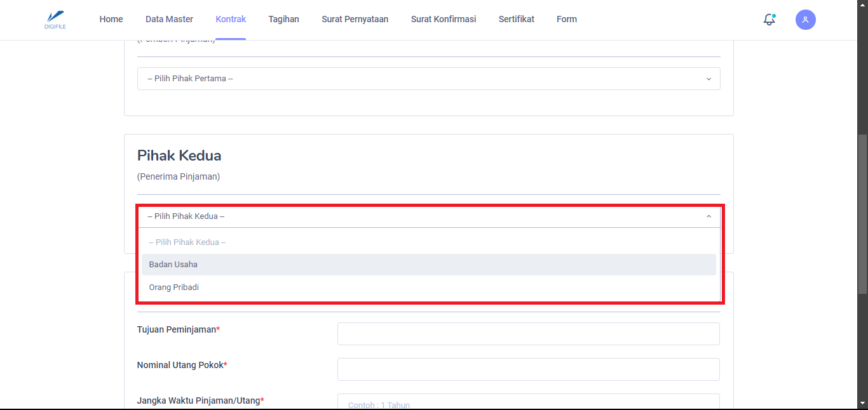Screen dimensions: 868x410
Task: Go to the Sertifikat menu
Action: click(516, 19)
